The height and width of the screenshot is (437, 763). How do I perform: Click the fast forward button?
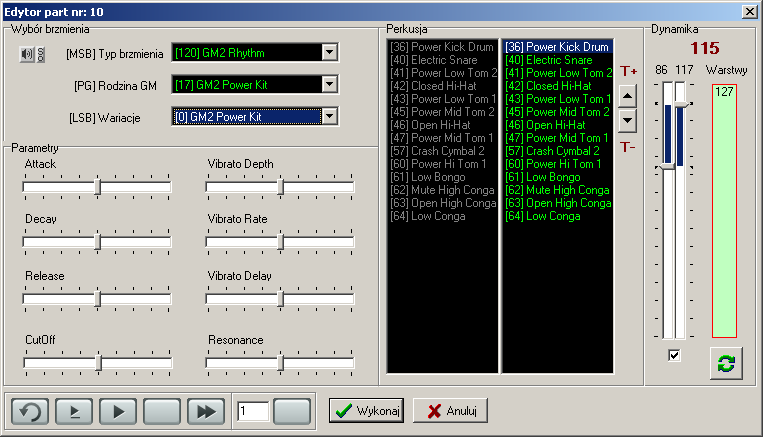pos(206,412)
